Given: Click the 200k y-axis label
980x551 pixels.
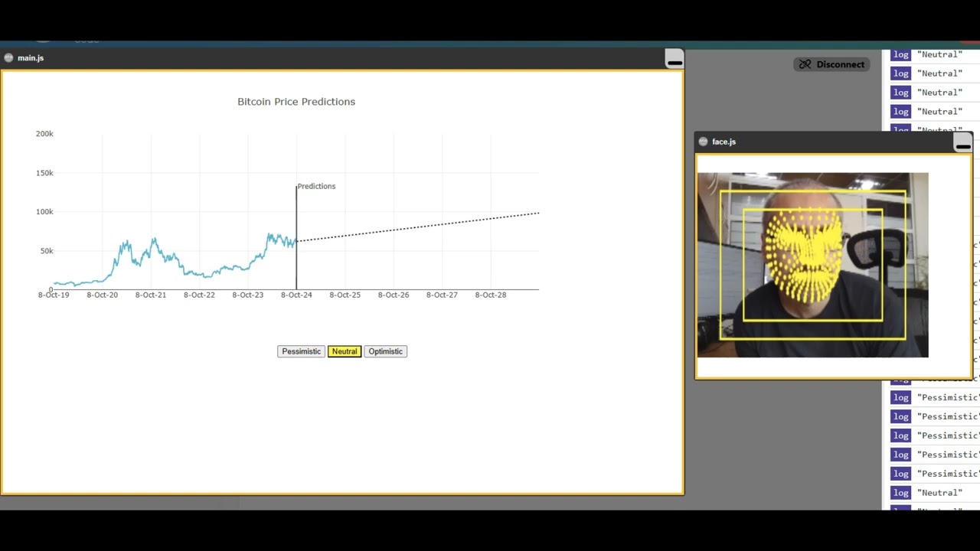Looking at the screenshot, I should [44, 134].
